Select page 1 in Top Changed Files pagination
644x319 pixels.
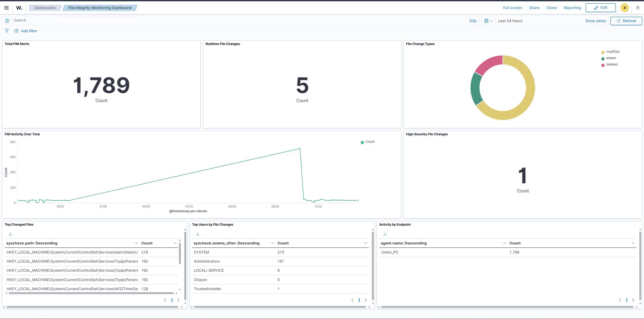172,300
